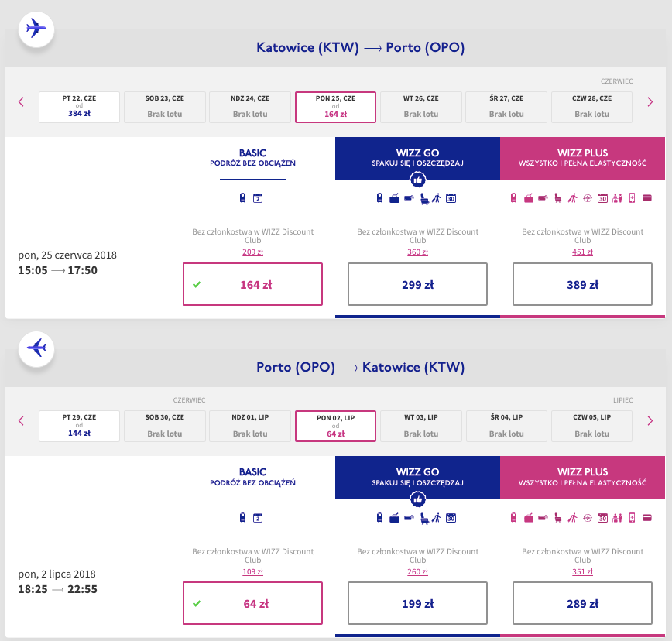672x641 pixels.
Task: Open the 360 zł non-member price link
Action: point(418,252)
